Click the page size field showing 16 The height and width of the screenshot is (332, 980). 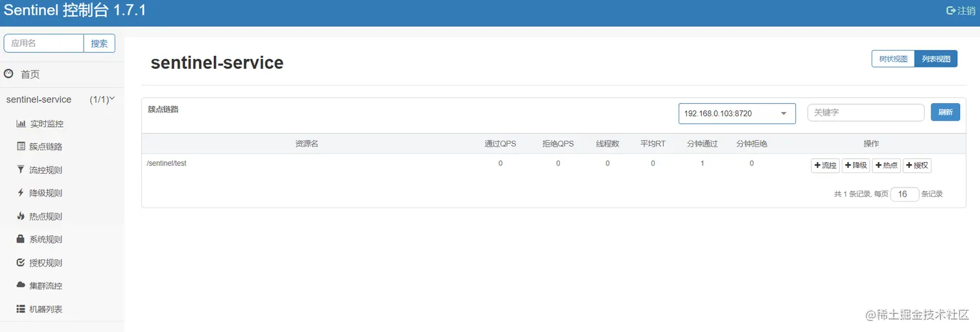905,194
